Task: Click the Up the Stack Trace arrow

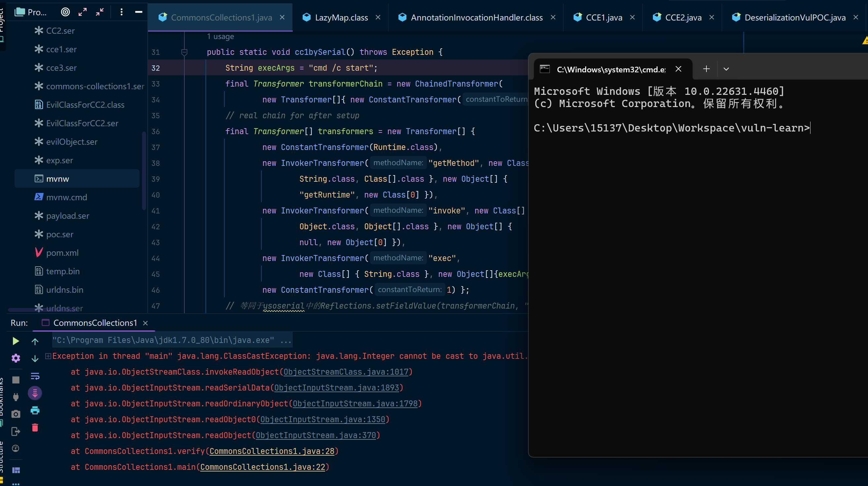Action: point(35,342)
